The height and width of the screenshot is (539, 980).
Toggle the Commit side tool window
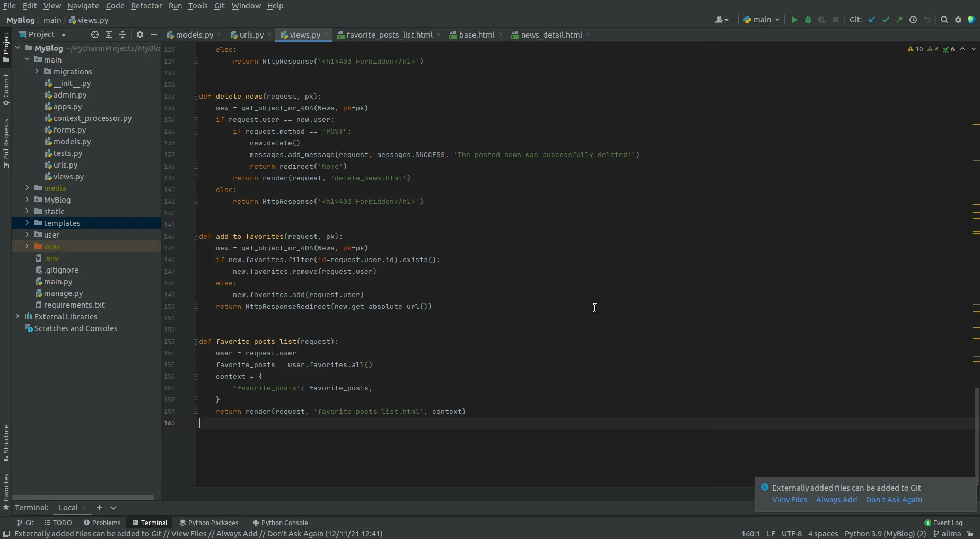(x=6, y=90)
